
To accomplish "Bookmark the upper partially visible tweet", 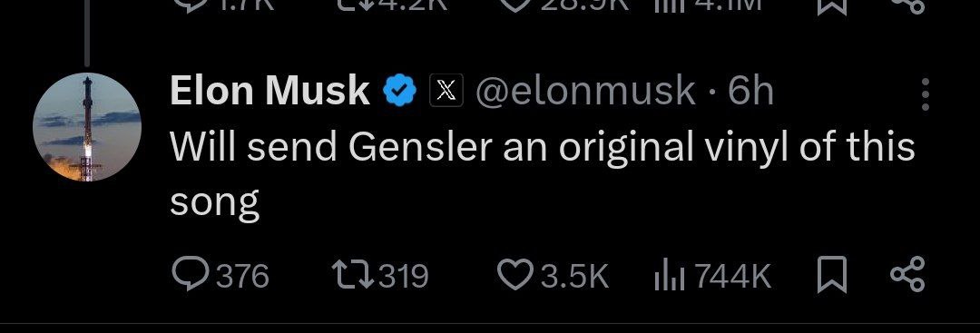I will (832, 5).
